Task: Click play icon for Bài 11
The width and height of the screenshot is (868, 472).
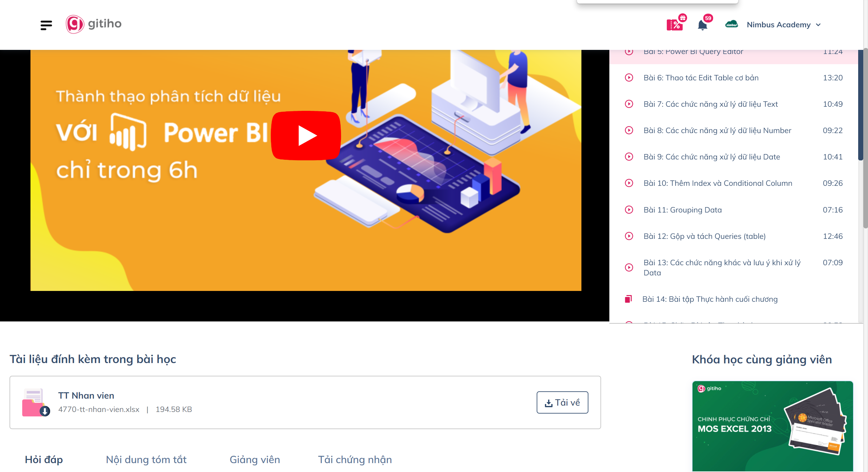Action: click(629, 210)
